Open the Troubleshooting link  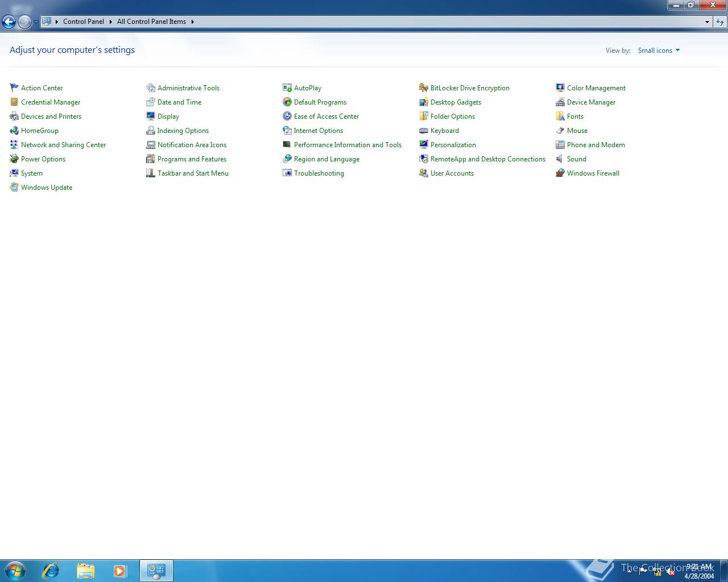coord(318,173)
